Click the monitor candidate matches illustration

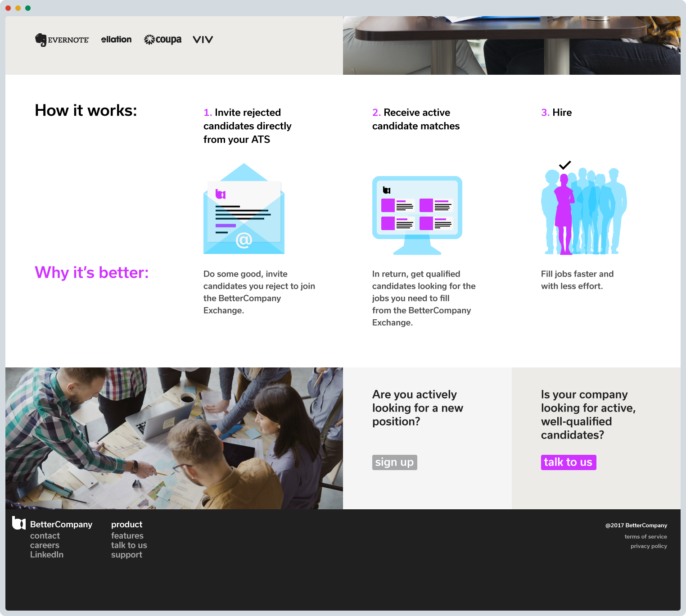(417, 215)
